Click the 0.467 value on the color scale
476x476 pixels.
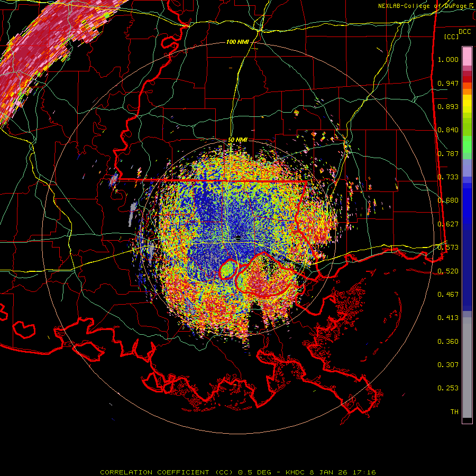point(448,294)
